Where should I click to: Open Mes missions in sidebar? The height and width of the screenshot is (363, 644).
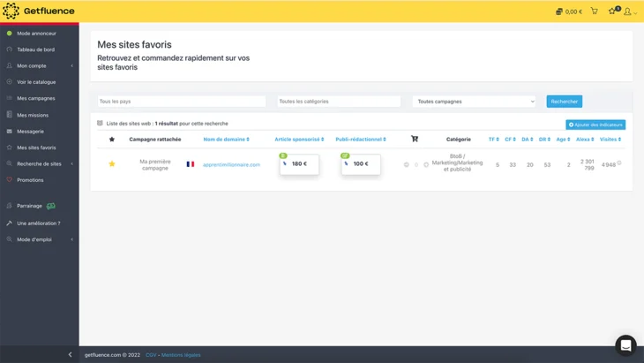(x=33, y=115)
